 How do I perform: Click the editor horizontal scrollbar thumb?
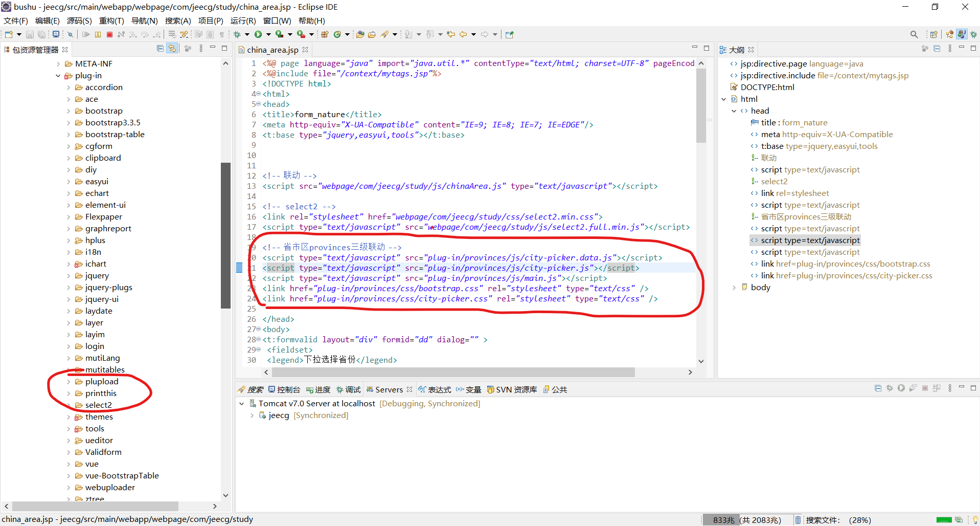point(452,372)
